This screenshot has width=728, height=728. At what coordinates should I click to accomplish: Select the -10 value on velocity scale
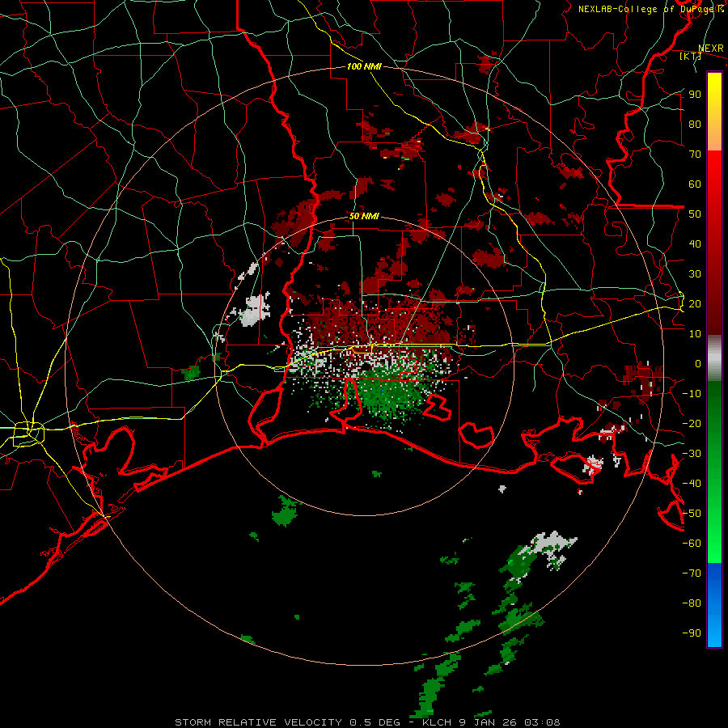[x=692, y=394]
